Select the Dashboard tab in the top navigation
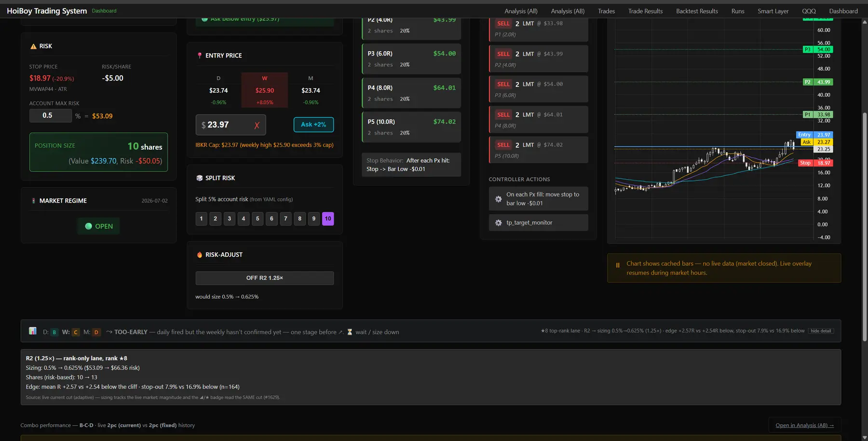This screenshot has width=868, height=441. coord(843,11)
